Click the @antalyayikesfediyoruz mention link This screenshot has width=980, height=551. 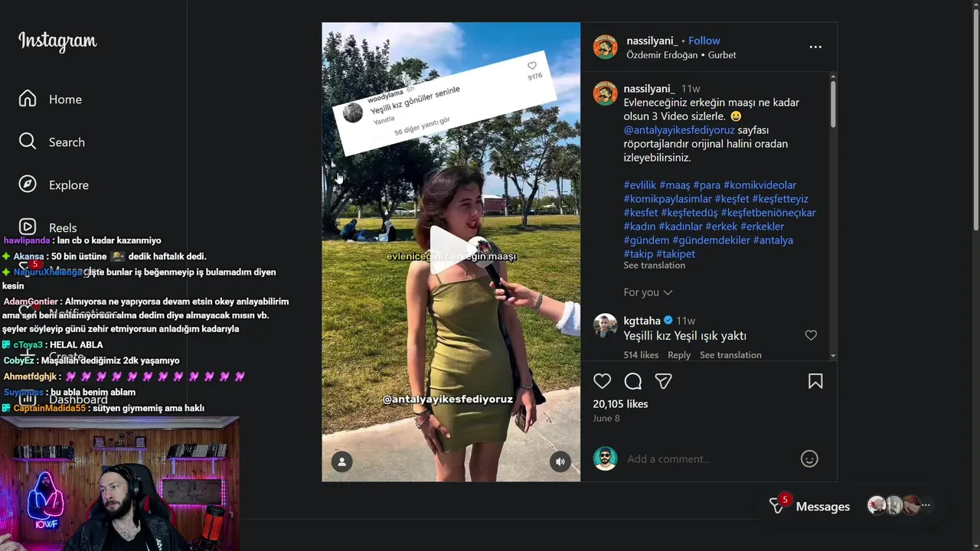point(679,130)
